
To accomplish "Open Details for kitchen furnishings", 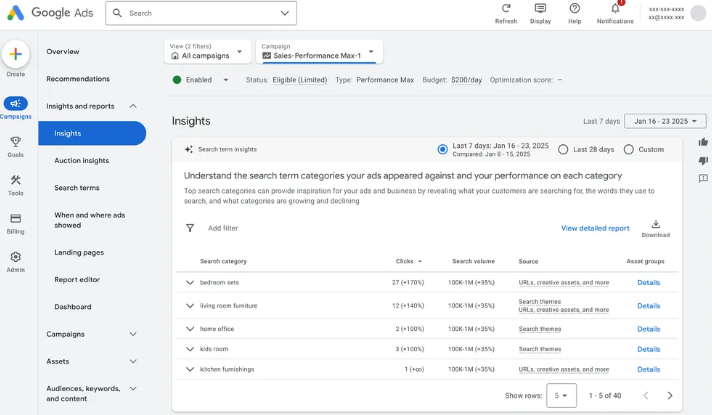I will (x=648, y=369).
